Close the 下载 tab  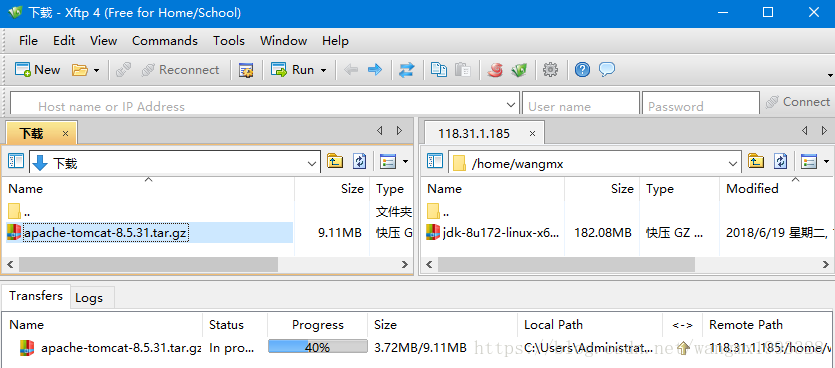(x=66, y=134)
